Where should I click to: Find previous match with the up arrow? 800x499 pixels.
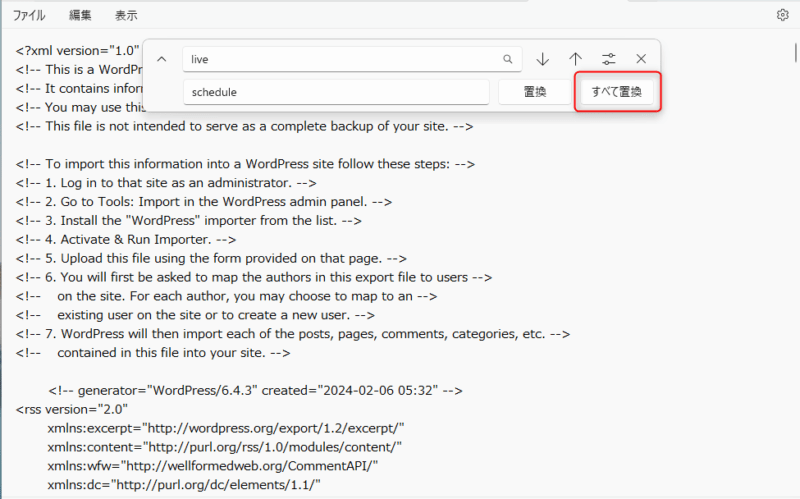coord(576,59)
